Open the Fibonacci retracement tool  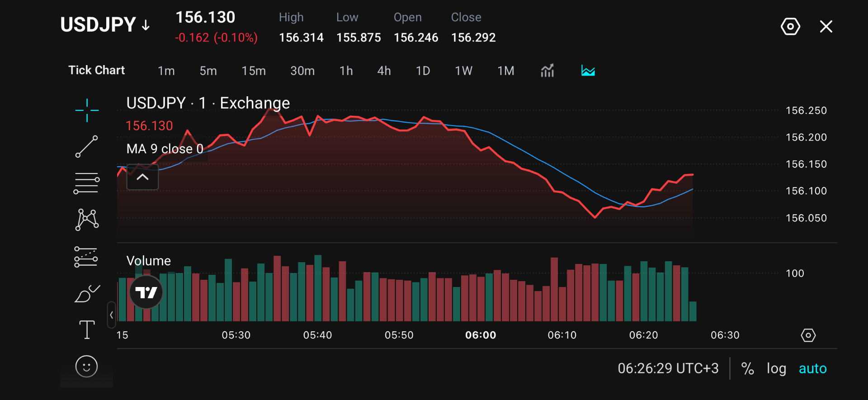(86, 183)
